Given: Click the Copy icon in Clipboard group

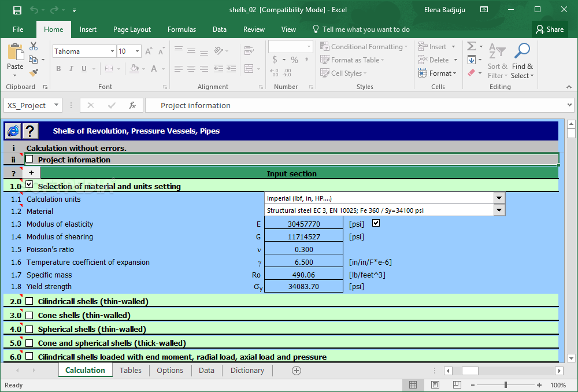Looking at the screenshot, I should [33, 60].
